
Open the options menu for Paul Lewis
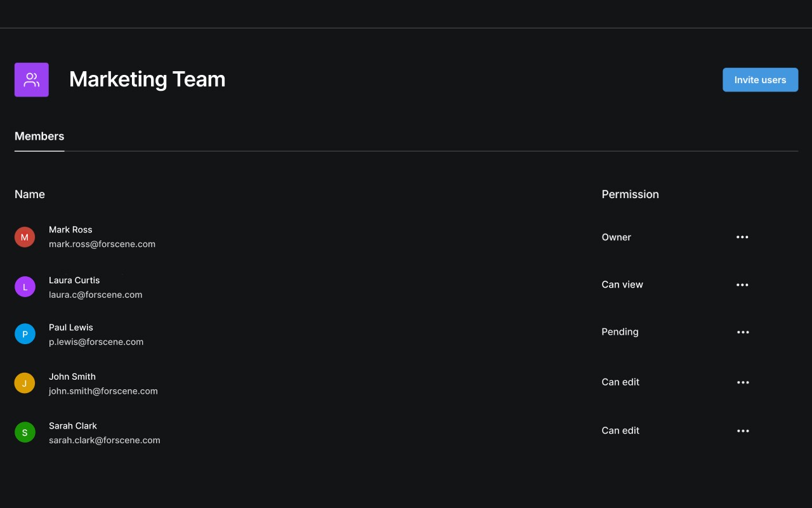click(742, 331)
